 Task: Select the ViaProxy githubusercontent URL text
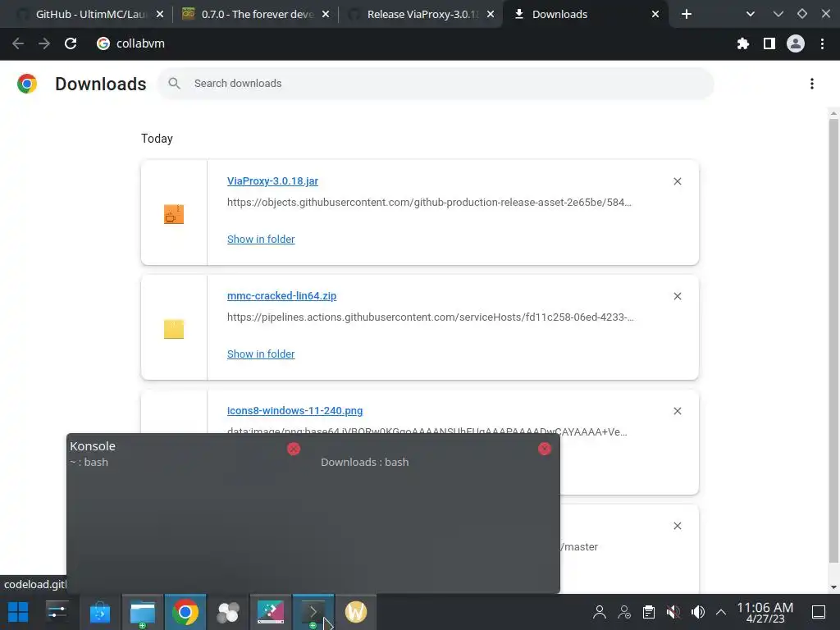click(429, 202)
